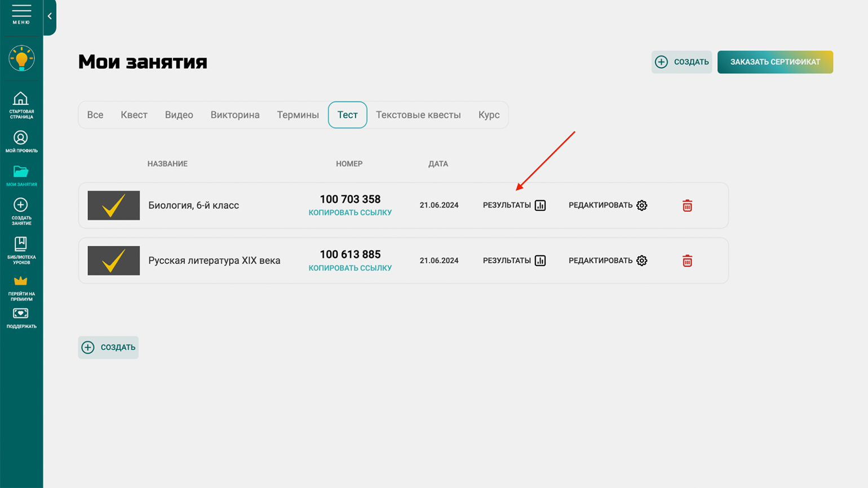Edit the Биология, 6-й класс test

tap(608, 206)
